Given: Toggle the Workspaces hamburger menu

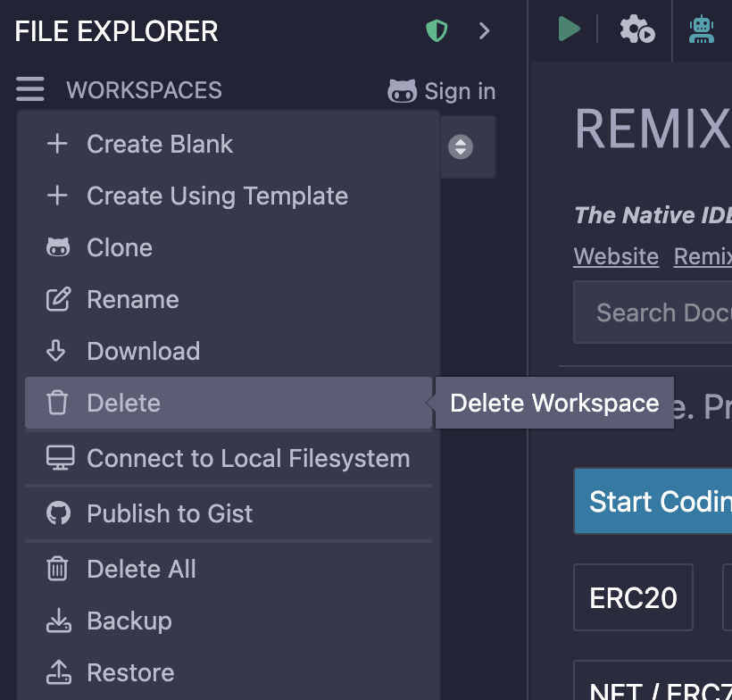Looking at the screenshot, I should 29,88.
